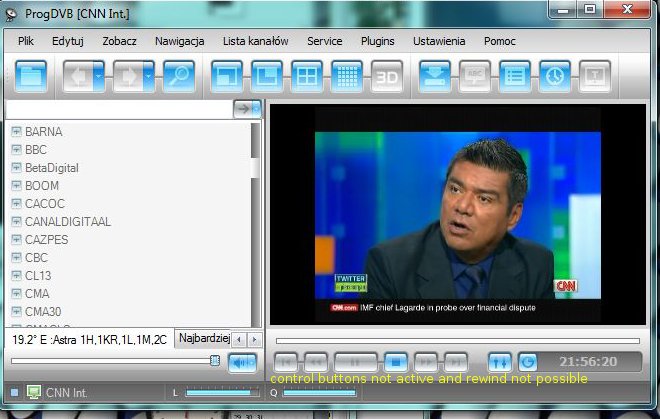
Task: Open the Ustawienia menu
Action: tap(438, 41)
